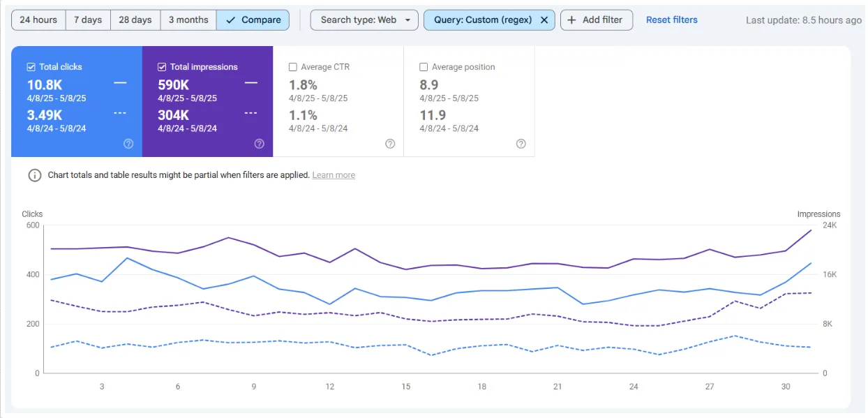Click the plus icon on Add filter
Image resolution: width=868 pixels, height=418 pixels.
pyautogui.click(x=571, y=20)
